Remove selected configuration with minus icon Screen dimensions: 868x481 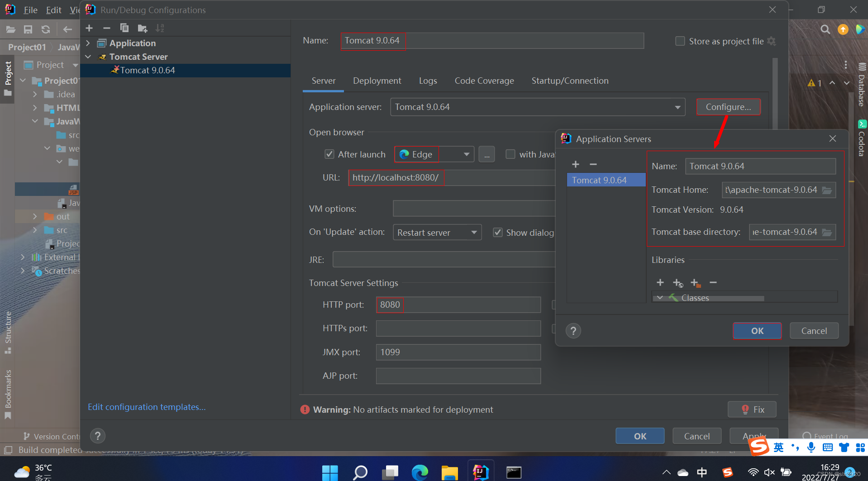pyautogui.click(x=107, y=28)
